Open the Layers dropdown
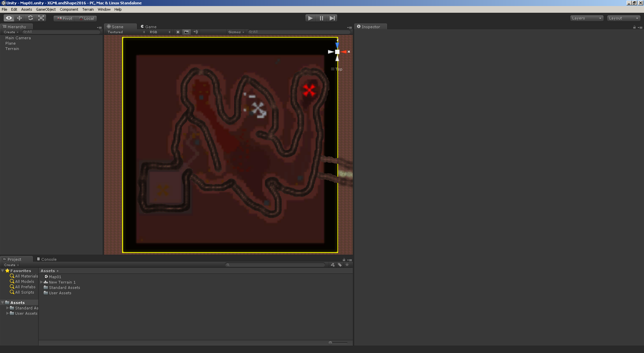 pyautogui.click(x=587, y=18)
